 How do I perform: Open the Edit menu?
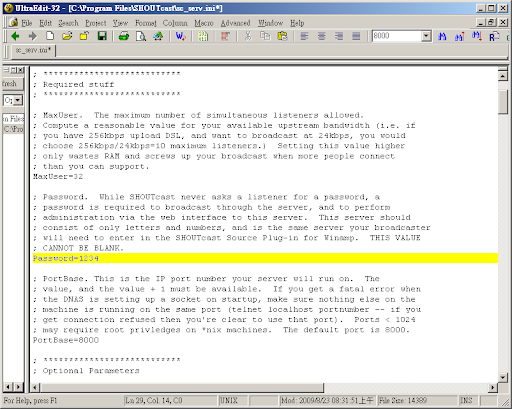click(45, 23)
